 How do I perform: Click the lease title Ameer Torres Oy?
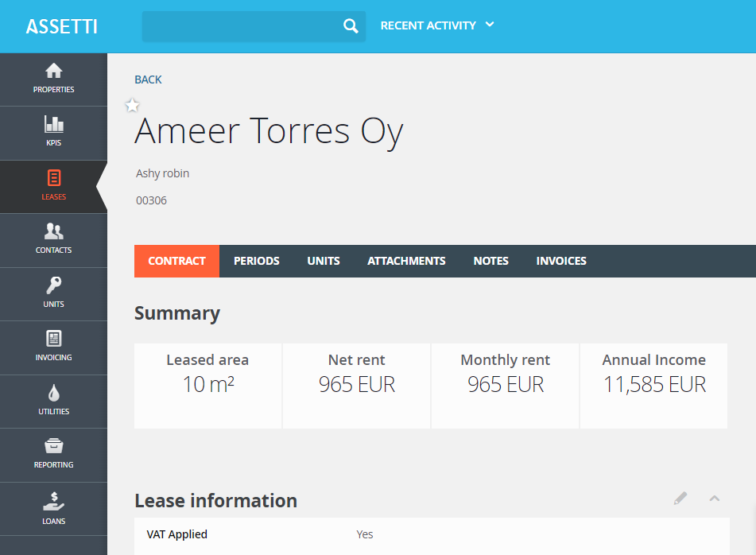coord(269,131)
